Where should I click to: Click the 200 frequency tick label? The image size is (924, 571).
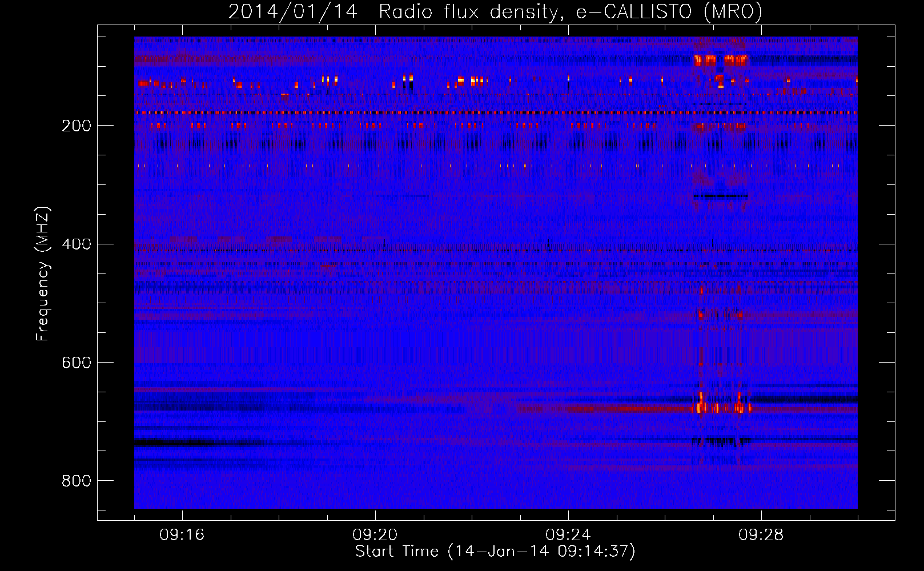point(77,126)
